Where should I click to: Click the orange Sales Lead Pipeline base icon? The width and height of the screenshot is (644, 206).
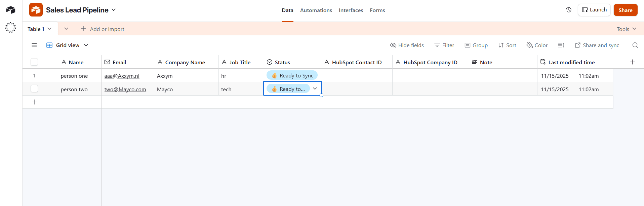[36, 10]
